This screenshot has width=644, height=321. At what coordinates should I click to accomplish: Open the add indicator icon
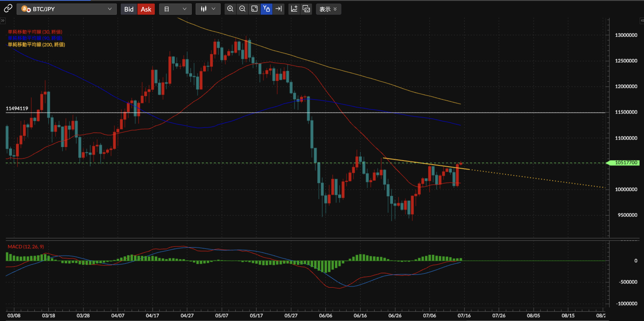tap(294, 9)
